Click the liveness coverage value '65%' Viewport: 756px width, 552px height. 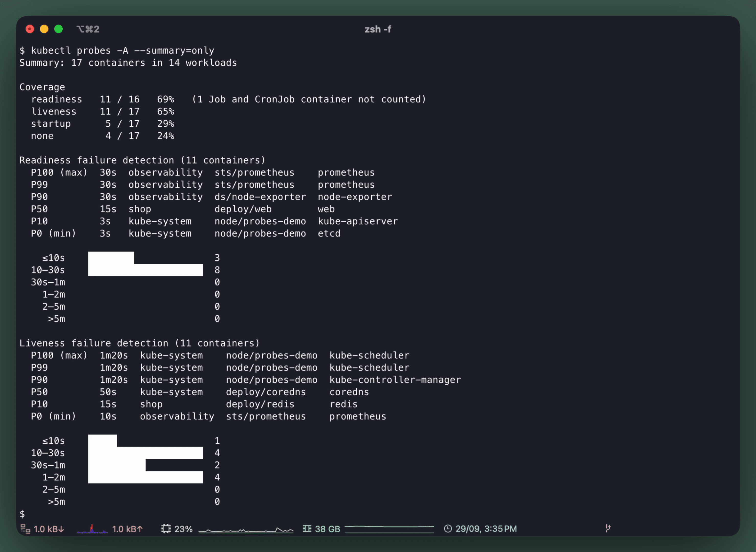(166, 112)
